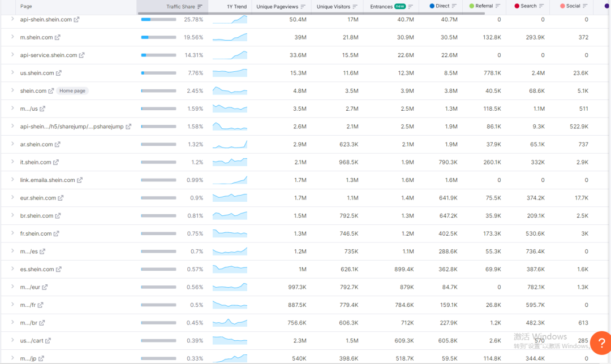Open the link.emaila.shein.com page link
The height and width of the screenshot is (364, 611).
pyautogui.click(x=48, y=180)
